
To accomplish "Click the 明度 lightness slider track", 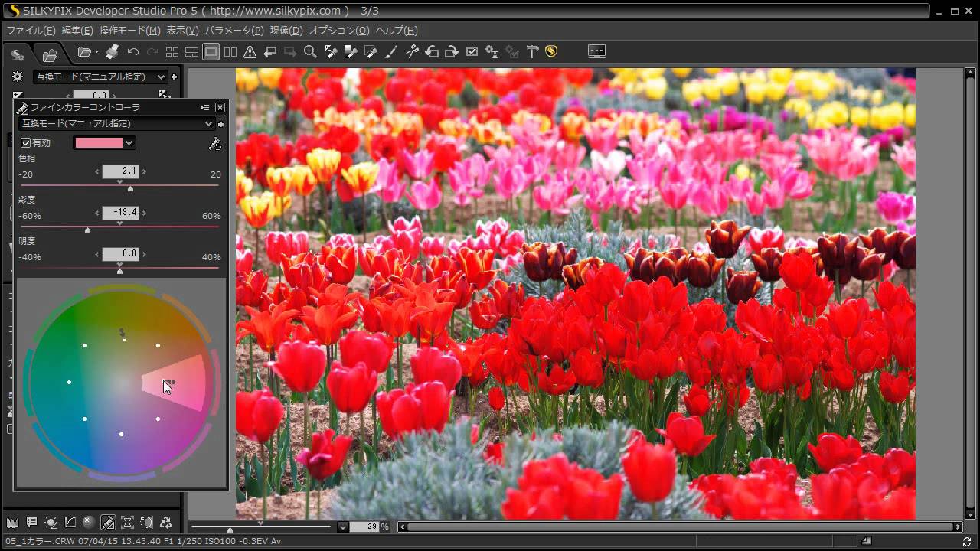I will coord(119,269).
